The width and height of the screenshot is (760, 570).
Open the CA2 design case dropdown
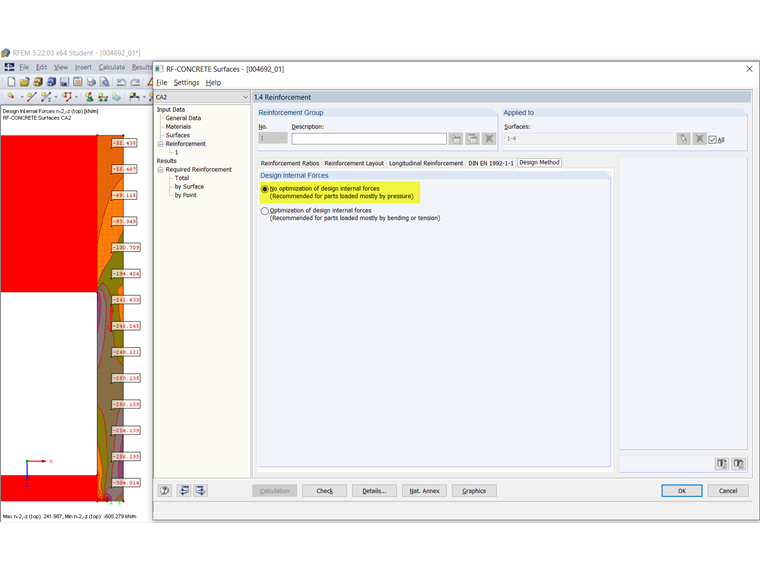pos(245,97)
